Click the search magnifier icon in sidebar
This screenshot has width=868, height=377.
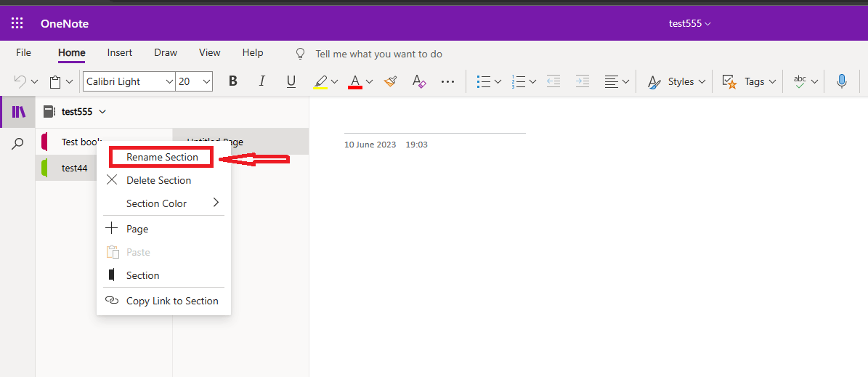17,144
